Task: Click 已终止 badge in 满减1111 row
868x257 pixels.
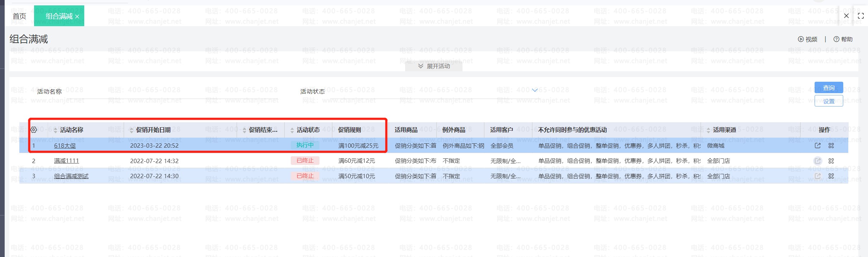Action: click(x=305, y=161)
